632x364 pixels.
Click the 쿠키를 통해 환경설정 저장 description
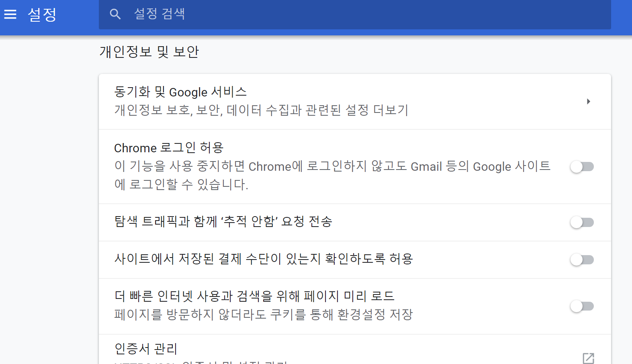264,314
